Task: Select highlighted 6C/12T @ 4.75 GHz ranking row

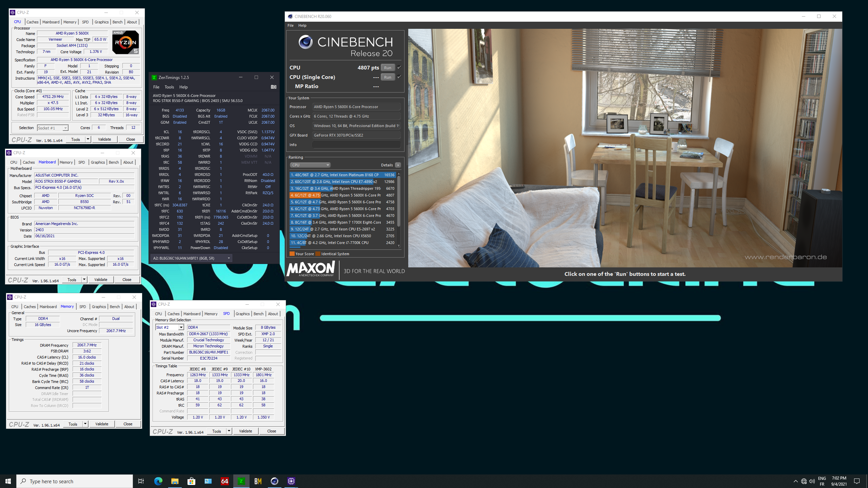Action: click(x=342, y=195)
